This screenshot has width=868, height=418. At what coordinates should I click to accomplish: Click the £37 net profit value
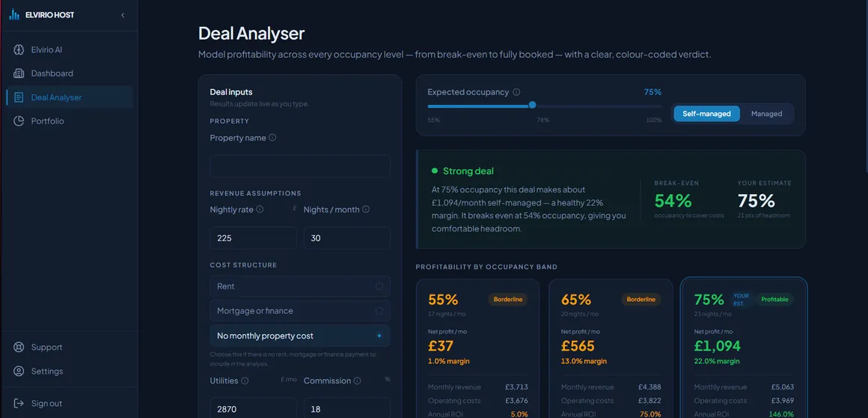coord(441,346)
